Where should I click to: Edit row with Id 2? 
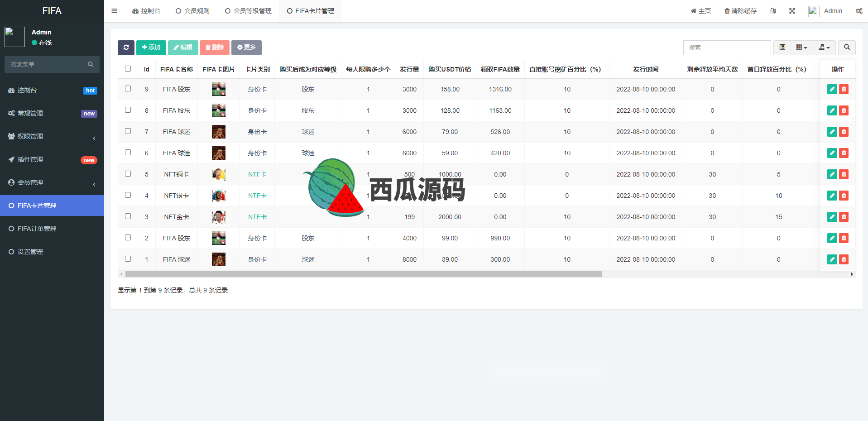click(x=832, y=238)
